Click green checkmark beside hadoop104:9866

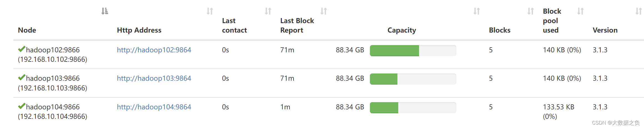22,106
